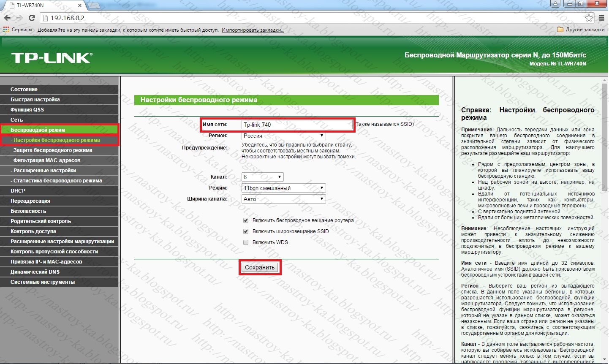
Task: Reload the page with refresh icon
Action: point(32,18)
